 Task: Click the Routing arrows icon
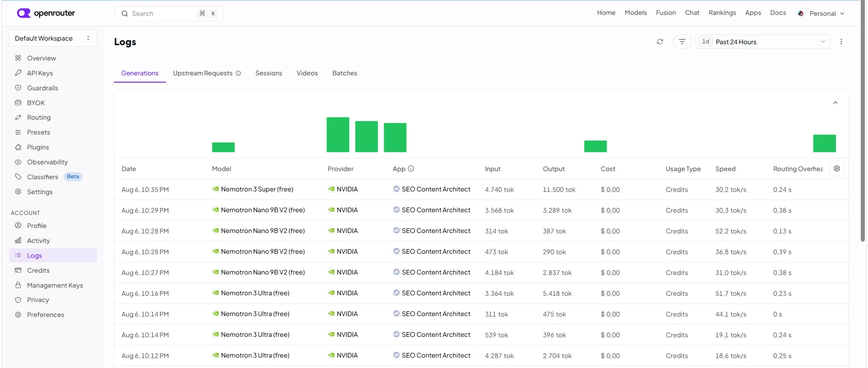(x=18, y=117)
